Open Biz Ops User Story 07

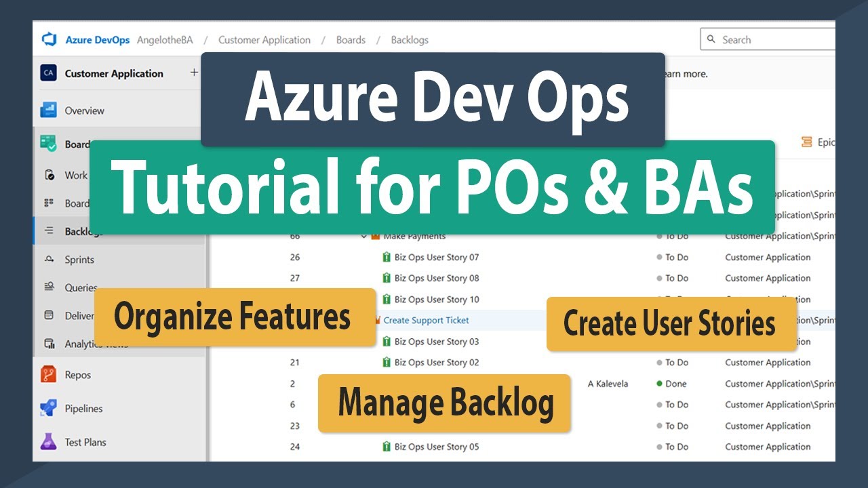[437, 258]
